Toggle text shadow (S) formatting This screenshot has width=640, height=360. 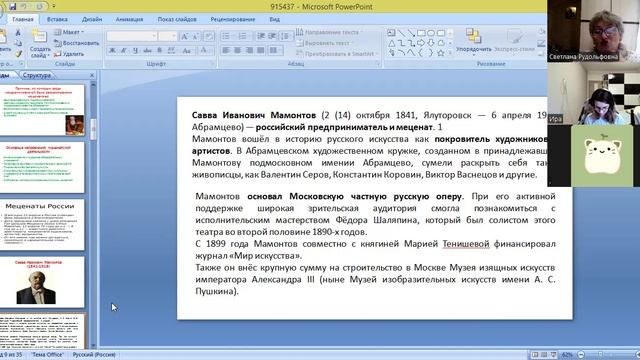[x=160, y=51]
